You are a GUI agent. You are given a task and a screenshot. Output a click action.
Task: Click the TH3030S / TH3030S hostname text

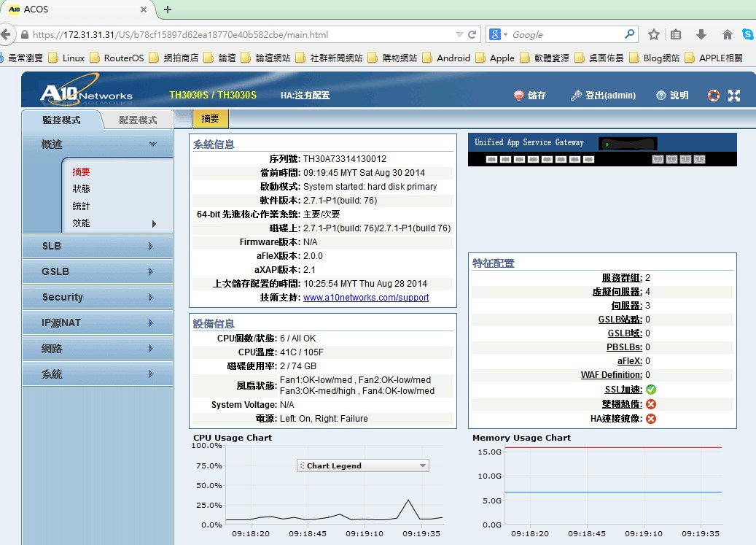[x=213, y=95]
